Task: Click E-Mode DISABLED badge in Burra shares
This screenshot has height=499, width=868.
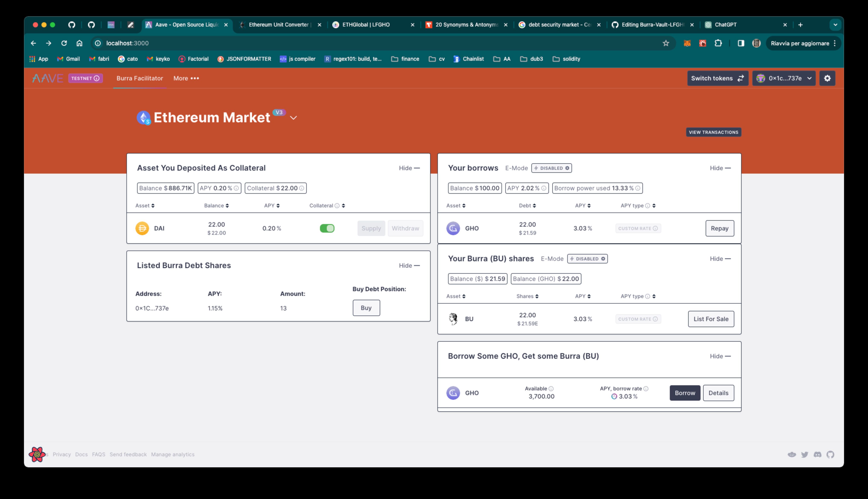Action: [587, 259]
